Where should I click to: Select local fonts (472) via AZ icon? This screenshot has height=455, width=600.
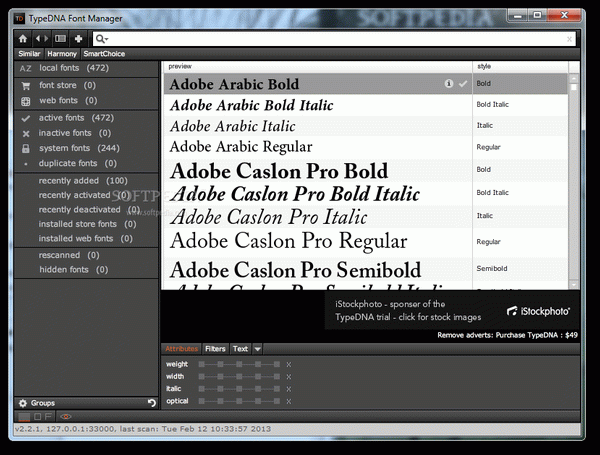pos(25,68)
